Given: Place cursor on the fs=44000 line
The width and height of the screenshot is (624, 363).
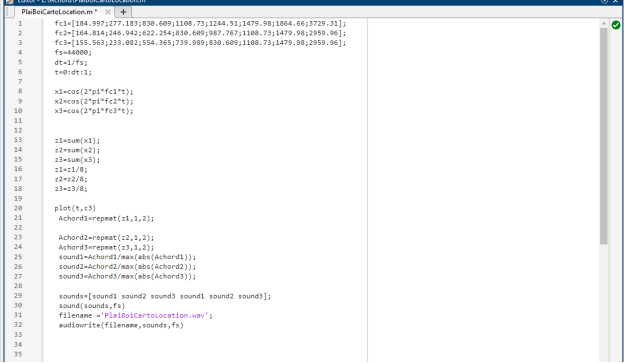Looking at the screenshot, I should [x=73, y=53].
